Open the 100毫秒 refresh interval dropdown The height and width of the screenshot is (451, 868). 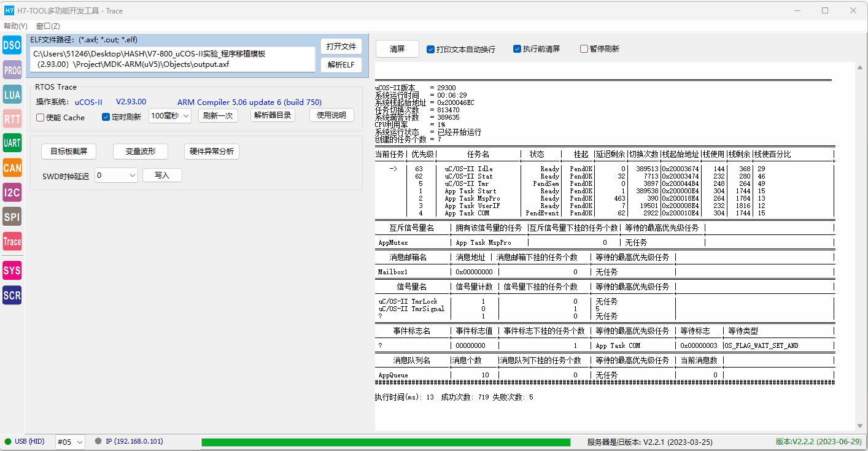point(170,115)
